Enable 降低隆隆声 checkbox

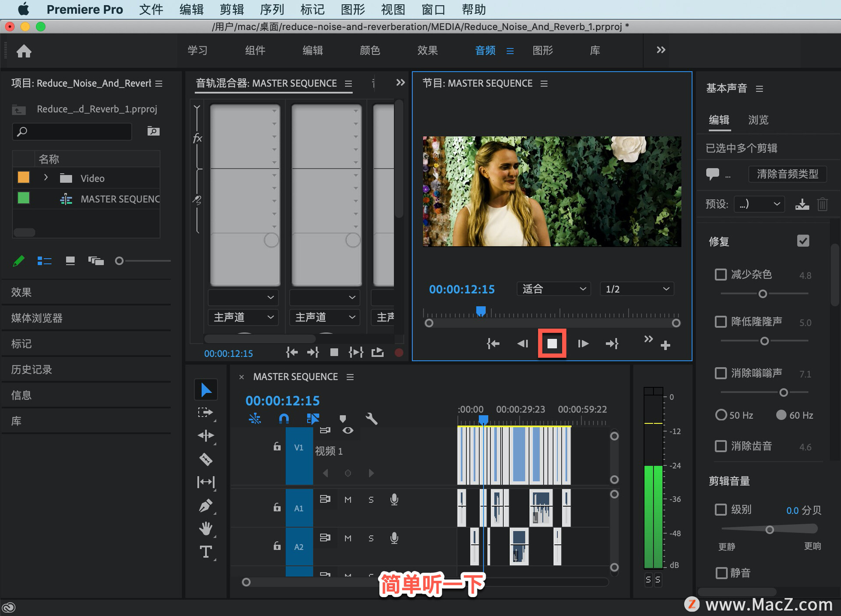tap(721, 322)
